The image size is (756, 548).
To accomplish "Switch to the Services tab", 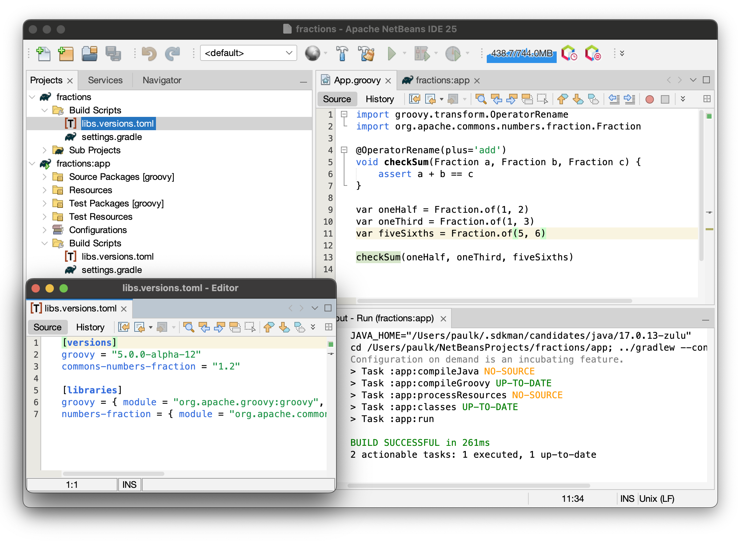I will (105, 80).
